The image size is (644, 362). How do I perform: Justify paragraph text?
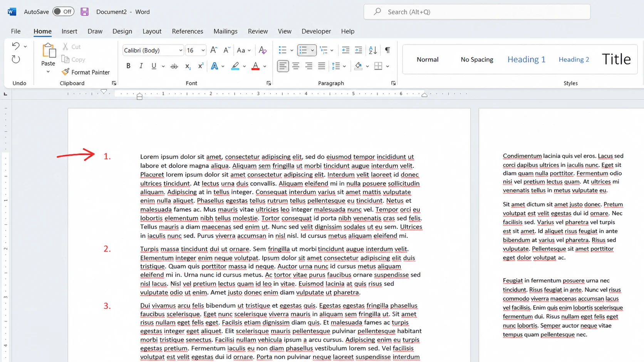point(322,66)
